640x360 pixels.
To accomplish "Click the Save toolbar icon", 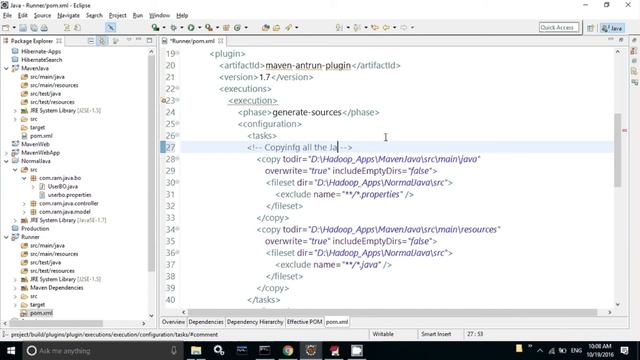I will pyautogui.click(x=23, y=28).
